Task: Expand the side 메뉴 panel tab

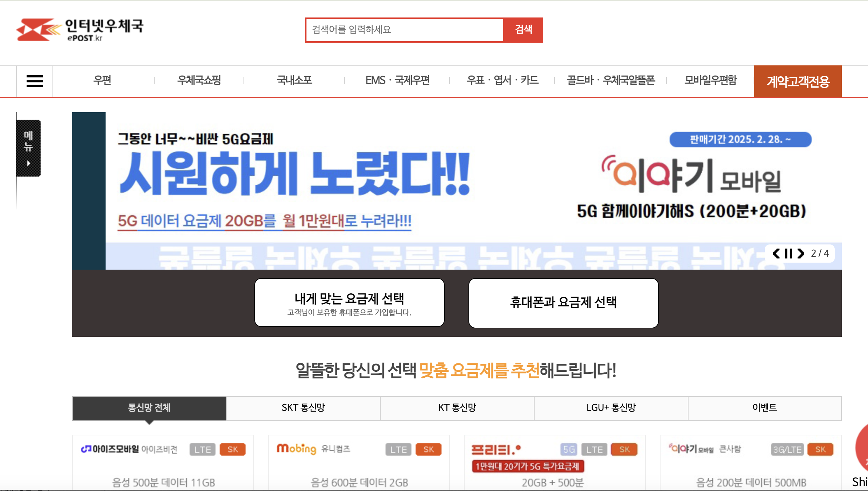Action: [28, 148]
